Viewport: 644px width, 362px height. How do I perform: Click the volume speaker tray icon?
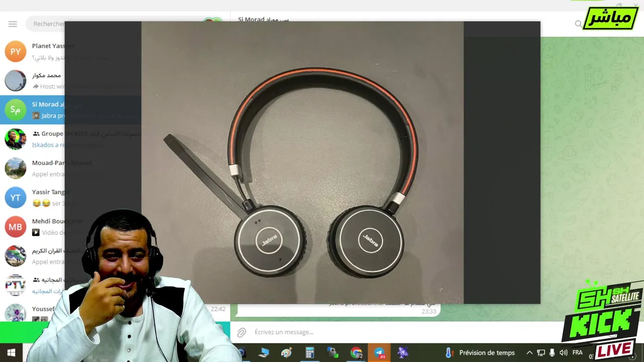pyautogui.click(x=563, y=353)
